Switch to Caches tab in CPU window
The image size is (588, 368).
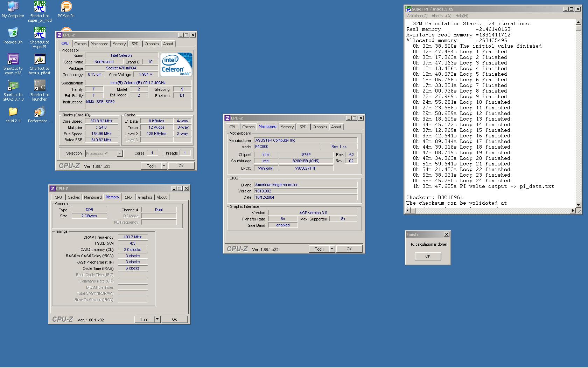coord(80,44)
